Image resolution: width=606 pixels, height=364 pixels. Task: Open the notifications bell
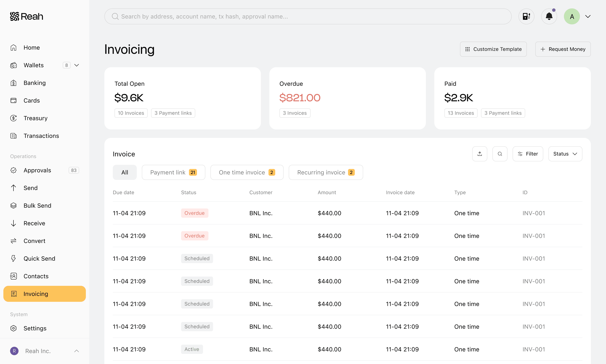point(549,16)
